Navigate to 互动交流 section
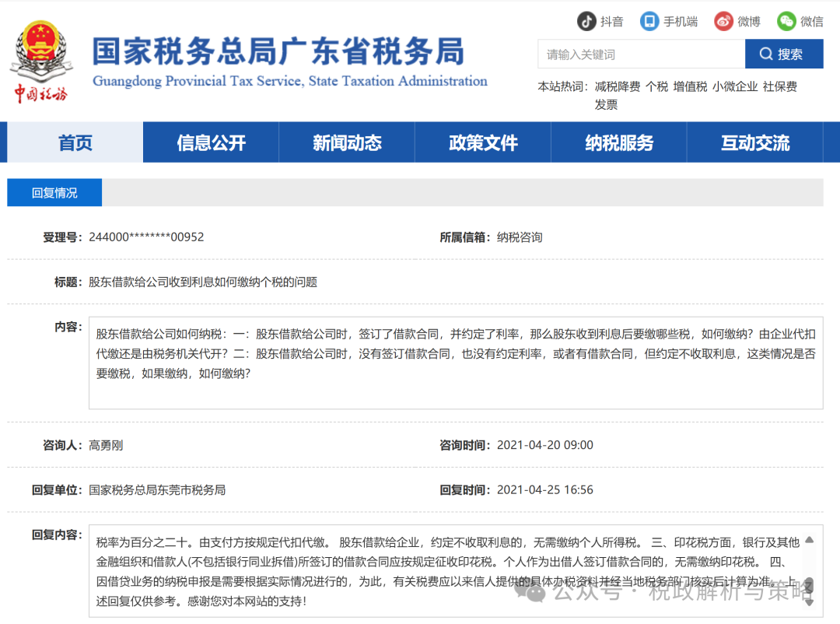Viewport: 840px width, 624px height. pyautogui.click(x=754, y=142)
